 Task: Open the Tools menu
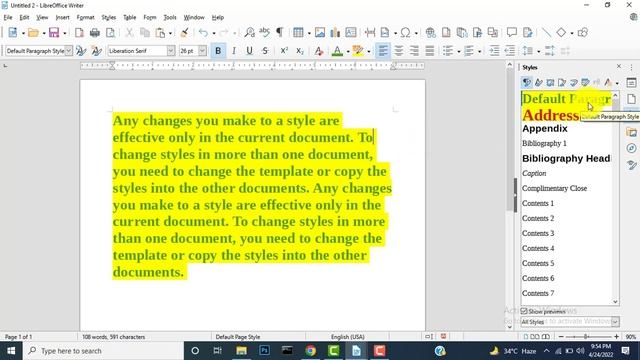coord(170,18)
